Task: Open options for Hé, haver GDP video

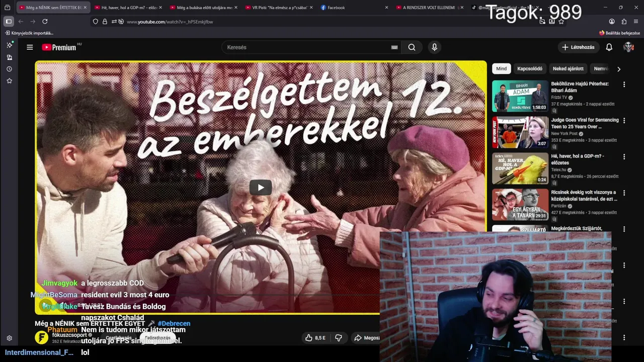Action: pos(624,157)
